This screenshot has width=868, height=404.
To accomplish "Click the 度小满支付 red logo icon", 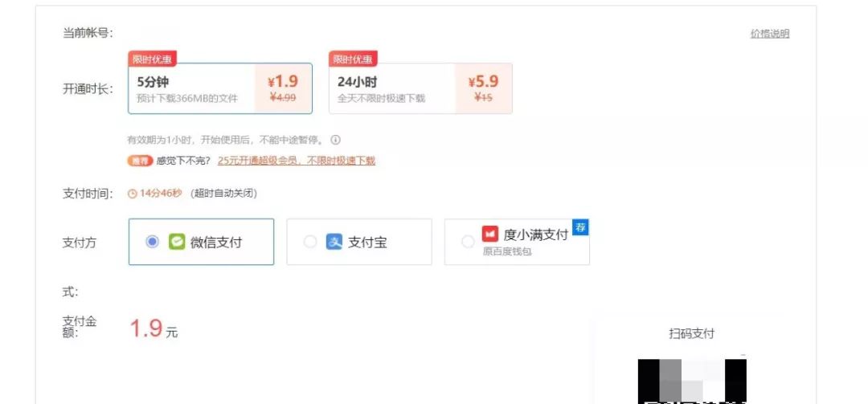I will click(x=490, y=234).
